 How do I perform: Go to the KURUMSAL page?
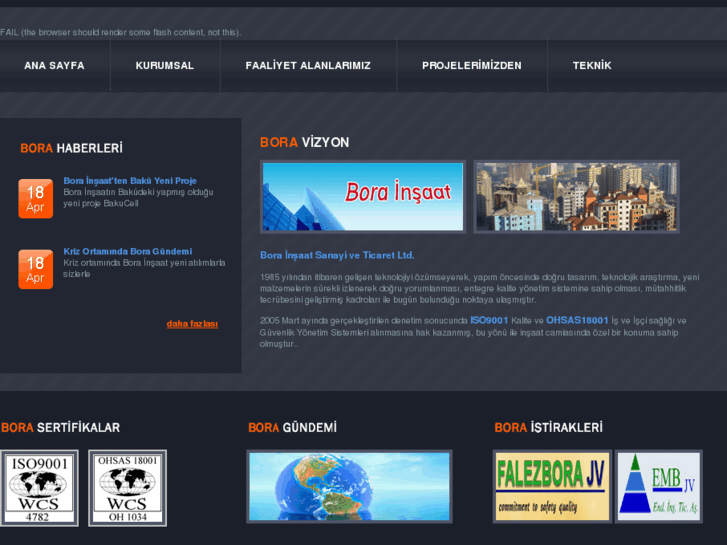(x=165, y=65)
